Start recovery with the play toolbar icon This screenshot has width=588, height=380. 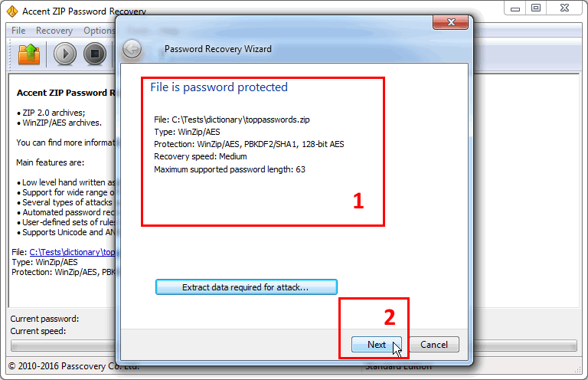click(x=65, y=54)
